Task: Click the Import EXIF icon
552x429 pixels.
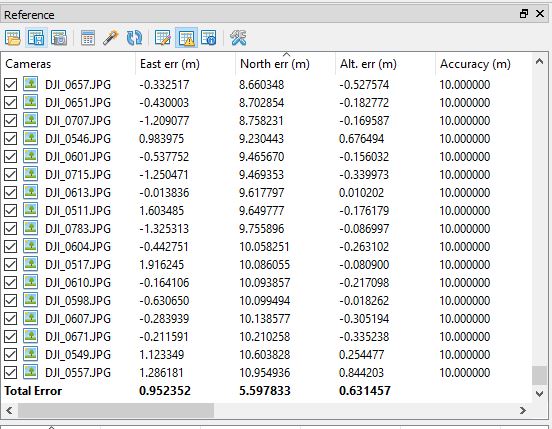Action: 59,38
